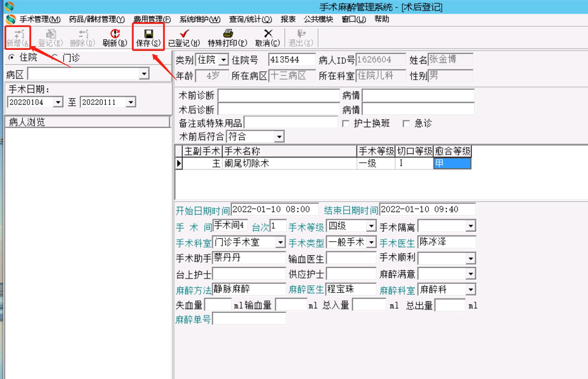The image size is (588, 379).
Task: Click the 手术名称 column header
Action: (x=289, y=151)
